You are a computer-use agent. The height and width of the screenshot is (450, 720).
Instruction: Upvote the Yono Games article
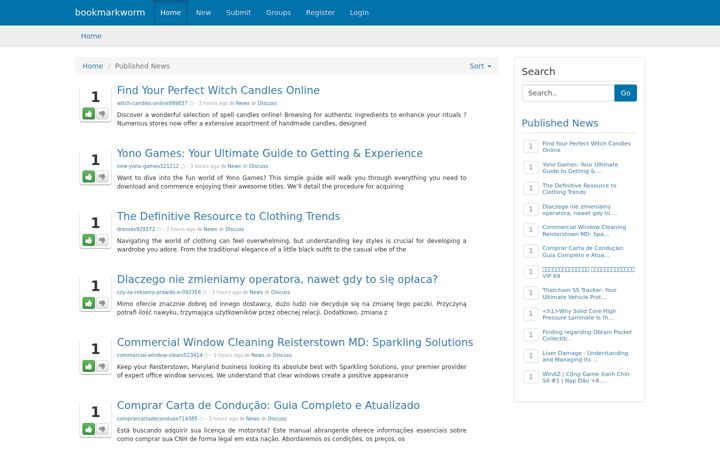click(x=89, y=176)
